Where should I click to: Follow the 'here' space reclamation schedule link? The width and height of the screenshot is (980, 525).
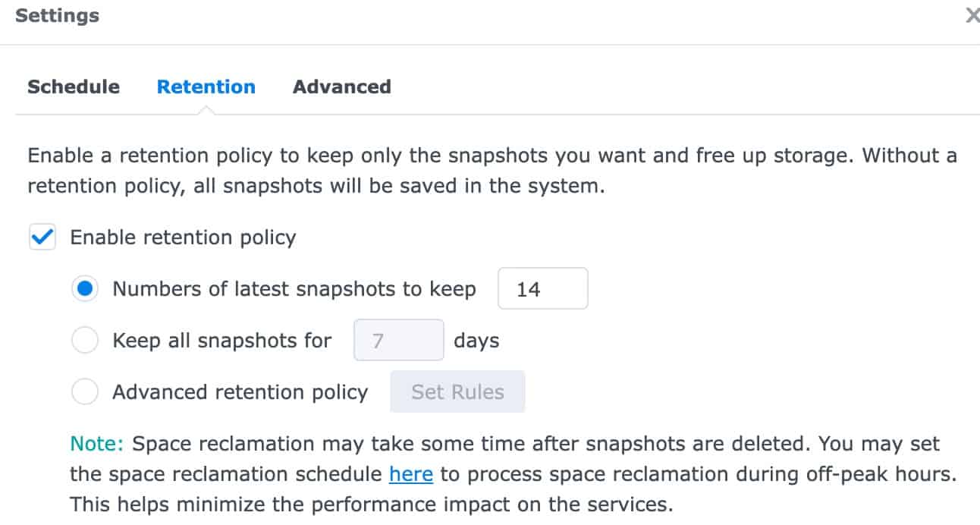(x=411, y=474)
